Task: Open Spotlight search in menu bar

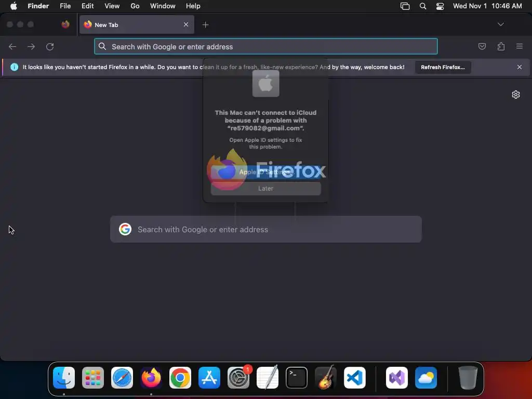Action: (423, 6)
